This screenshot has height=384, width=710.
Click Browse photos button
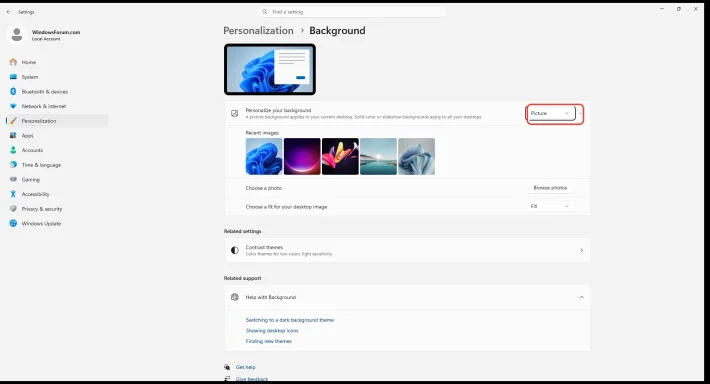tap(550, 187)
